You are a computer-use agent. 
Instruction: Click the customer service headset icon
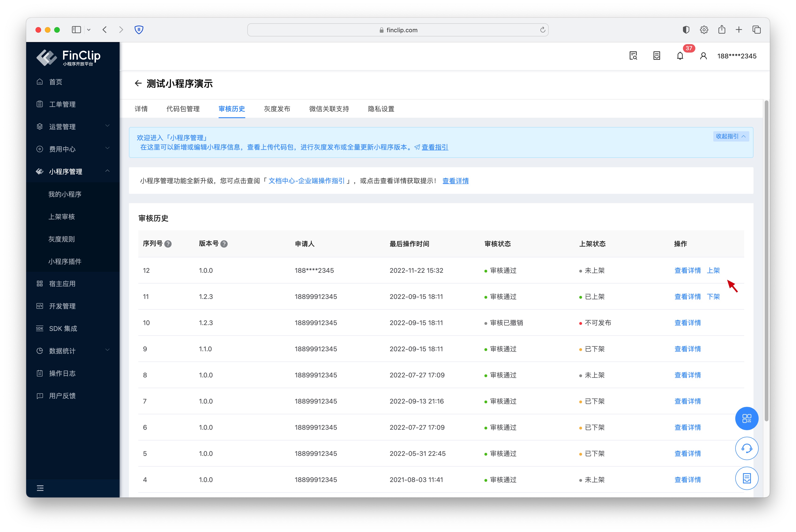[x=746, y=449]
